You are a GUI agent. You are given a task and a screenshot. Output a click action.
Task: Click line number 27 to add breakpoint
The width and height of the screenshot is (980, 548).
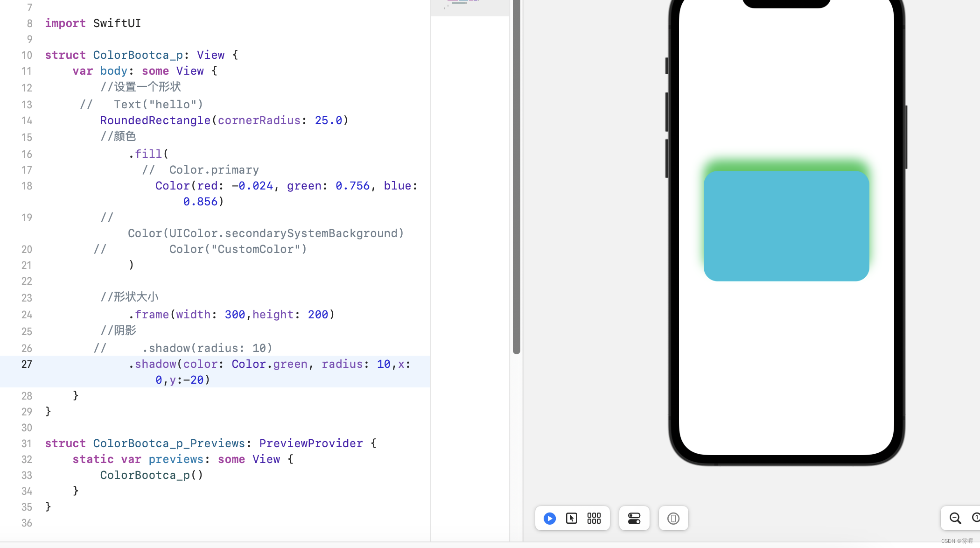point(27,365)
